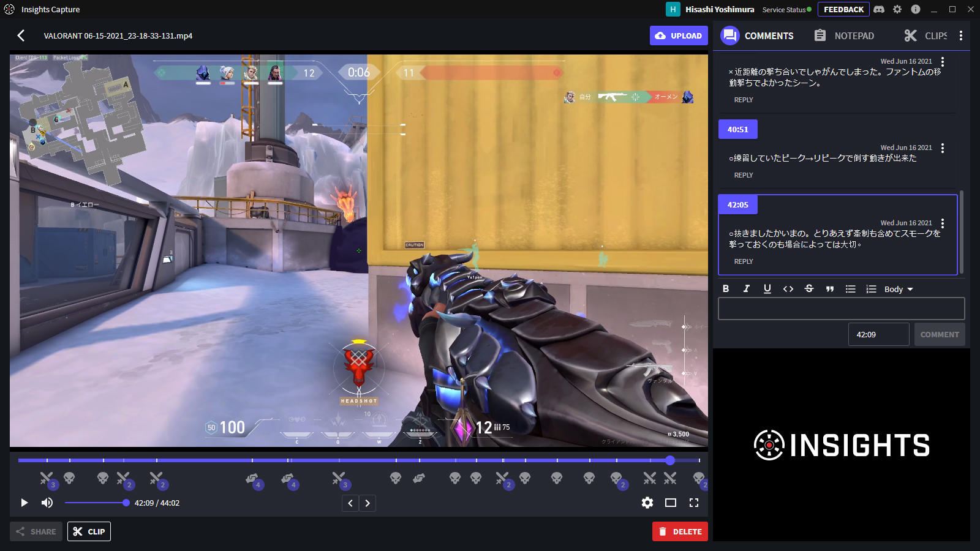Open options for the comment beginning ×近距離の撃ち合い
Image resolution: width=980 pixels, height=551 pixels.
pyautogui.click(x=943, y=62)
